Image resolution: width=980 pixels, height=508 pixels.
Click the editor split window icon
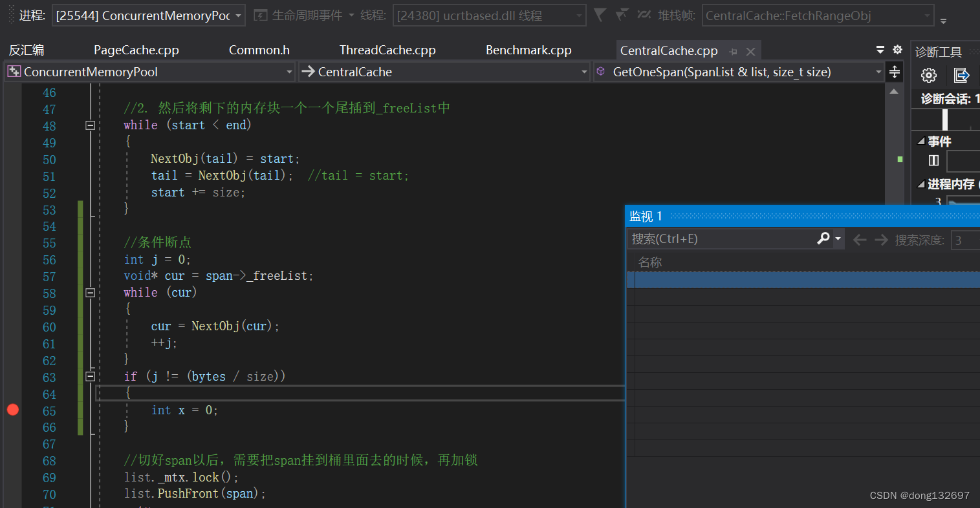(895, 72)
